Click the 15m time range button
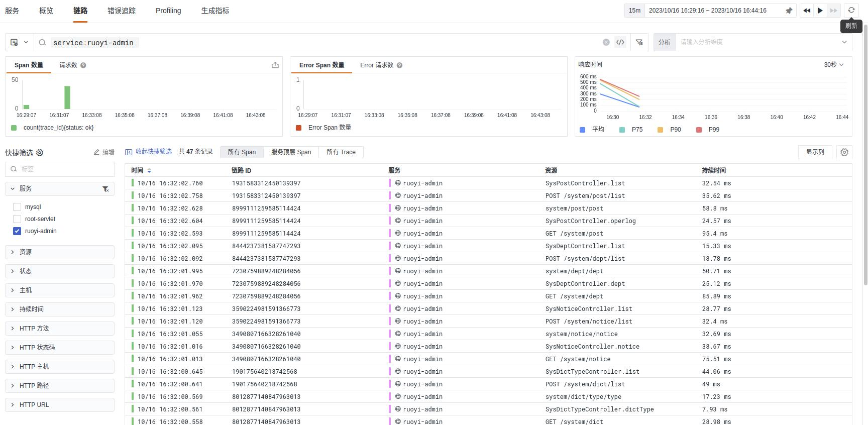 [x=634, y=11]
